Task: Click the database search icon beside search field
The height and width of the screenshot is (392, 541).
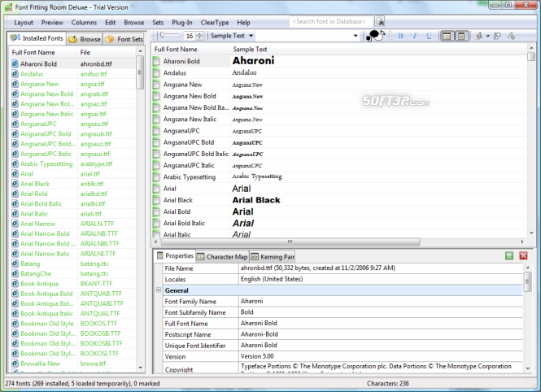Action: point(380,21)
